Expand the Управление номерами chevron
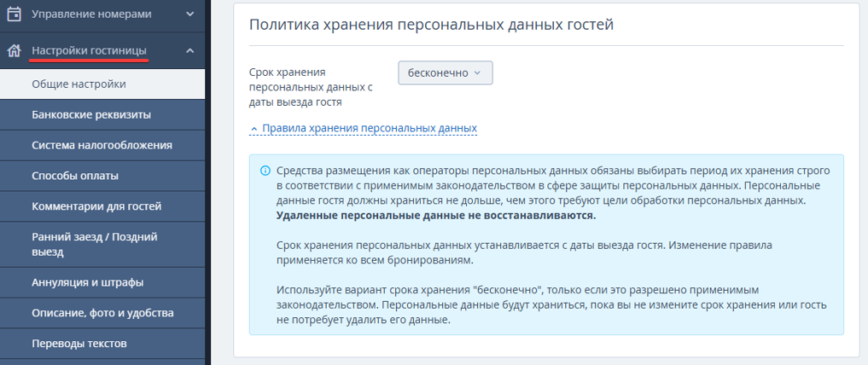The width and height of the screenshot is (868, 365). (x=189, y=14)
